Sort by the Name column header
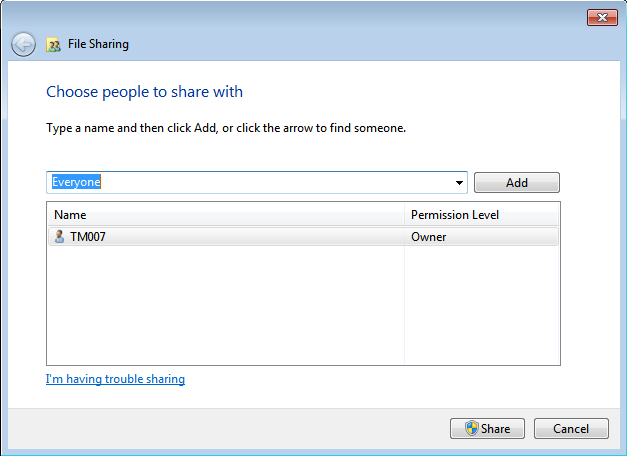Screen dimensions: 627x456 click(225, 215)
